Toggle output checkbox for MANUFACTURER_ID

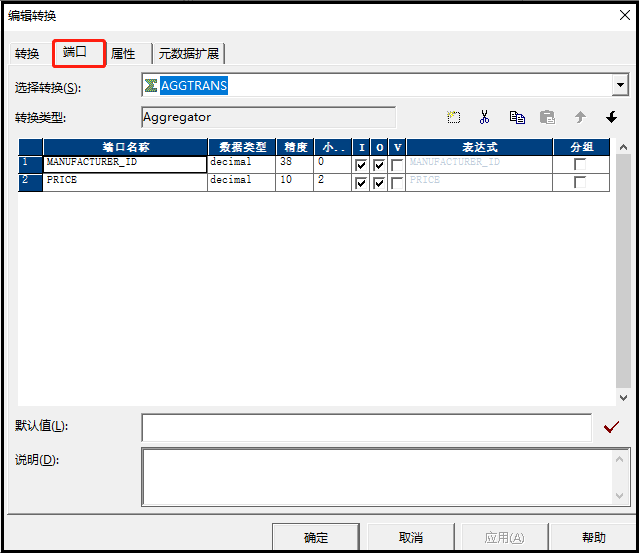coord(379,165)
